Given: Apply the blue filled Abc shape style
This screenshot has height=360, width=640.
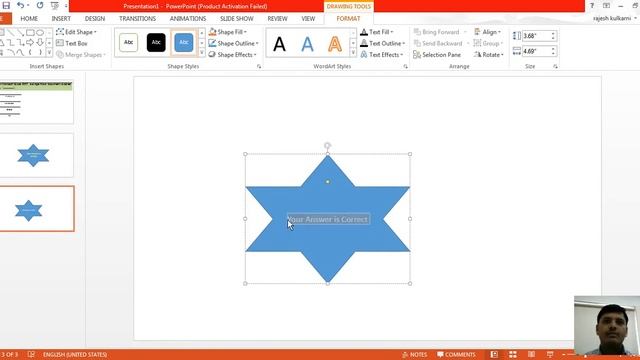Looking at the screenshot, I should (x=184, y=42).
